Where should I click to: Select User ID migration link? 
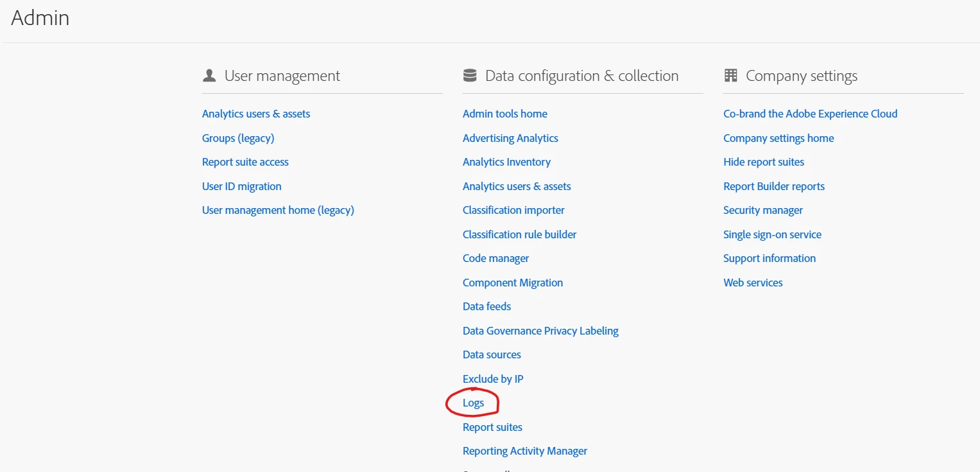[x=241, y=186]
